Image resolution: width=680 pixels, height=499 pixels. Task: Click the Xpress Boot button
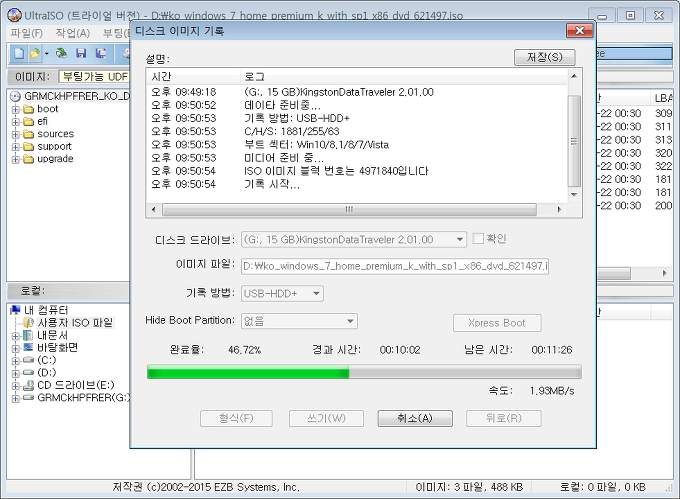[x=497, y=323]
